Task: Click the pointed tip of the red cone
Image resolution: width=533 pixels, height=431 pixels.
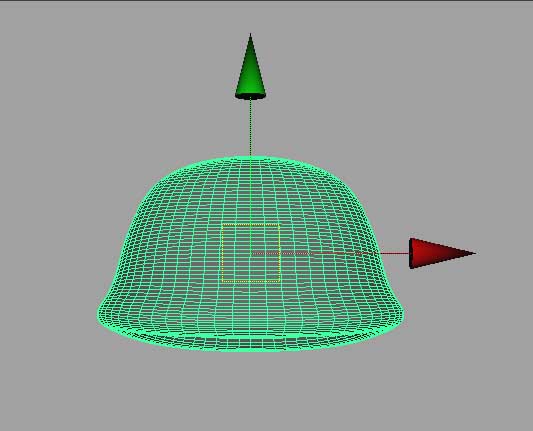Action: pyautogui.click(x=473, y=253)
